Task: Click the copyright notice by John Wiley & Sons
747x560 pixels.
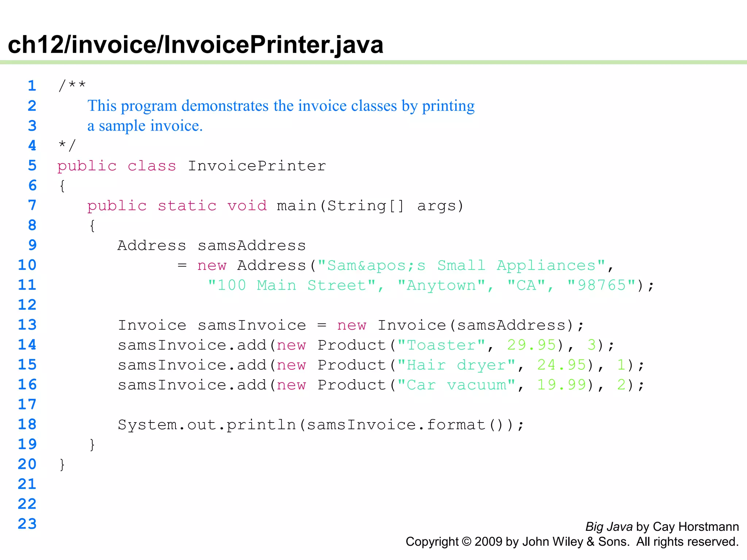Action: pyautogui.click(x=572, y=542)
